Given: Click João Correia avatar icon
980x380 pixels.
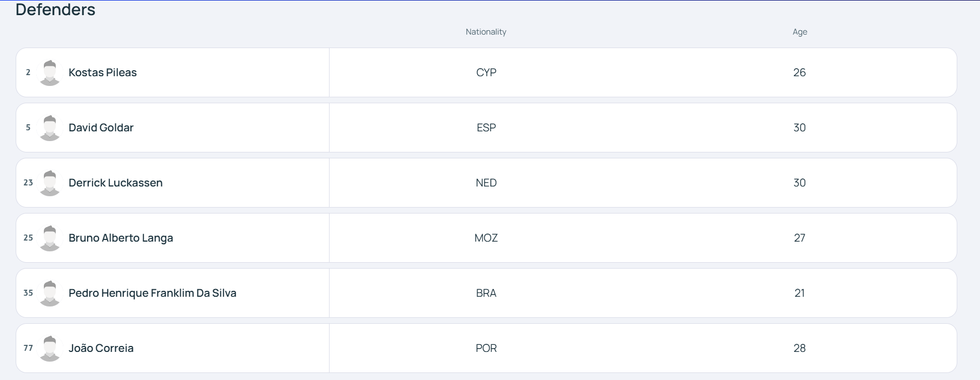Looking at the screenshot, I should [50, 348].
